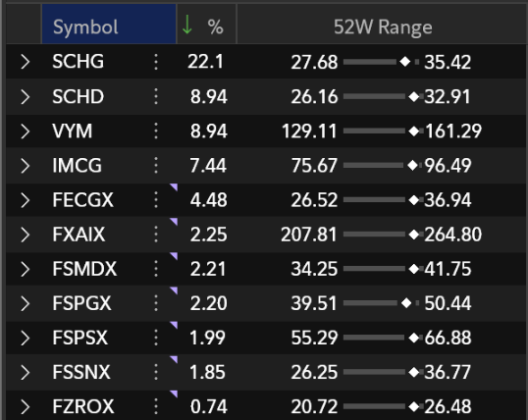Click the SCHG 52-week range bar
Viewport: 528px width, 420px height.
(381, 62)
